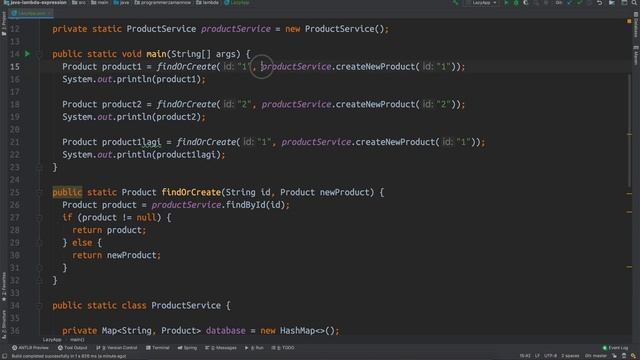Collapse the if block fold at line 27
640x360 pixels.
click(x=39, y=218)
